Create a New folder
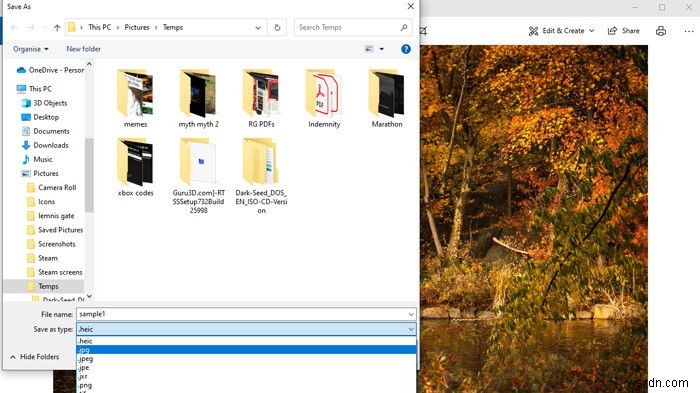This screenshot has height=393, width=700. [83, 49]
